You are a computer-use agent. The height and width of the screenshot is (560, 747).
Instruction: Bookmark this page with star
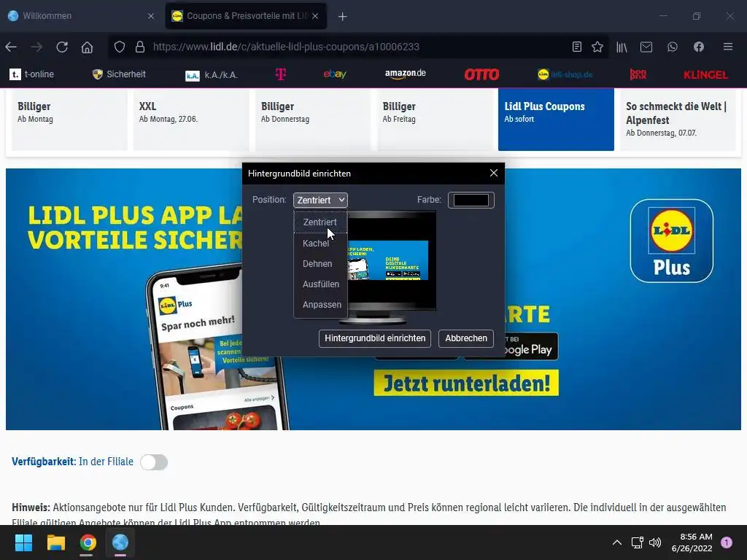coord(597,47)
